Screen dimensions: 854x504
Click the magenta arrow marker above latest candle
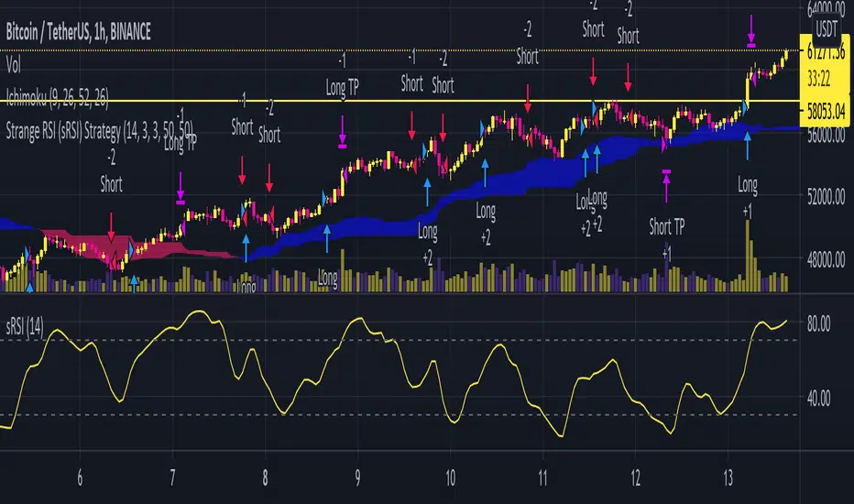[751, 31]
